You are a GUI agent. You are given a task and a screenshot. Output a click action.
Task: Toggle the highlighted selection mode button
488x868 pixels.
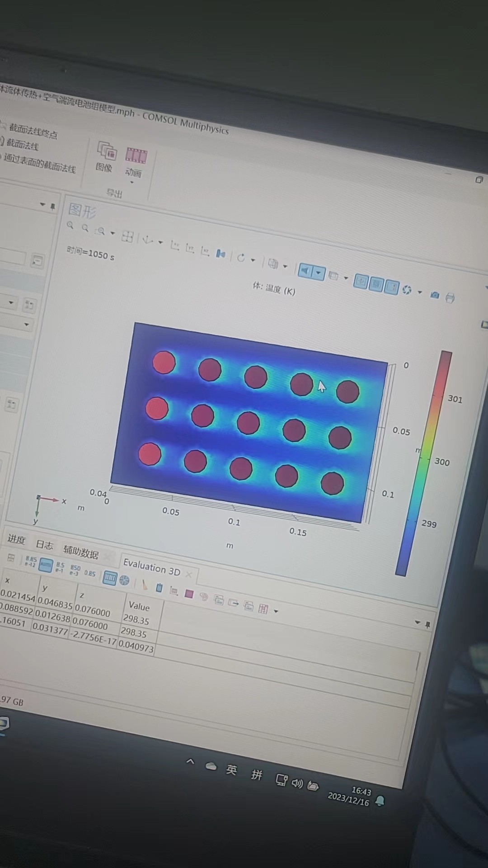(305, 270)
